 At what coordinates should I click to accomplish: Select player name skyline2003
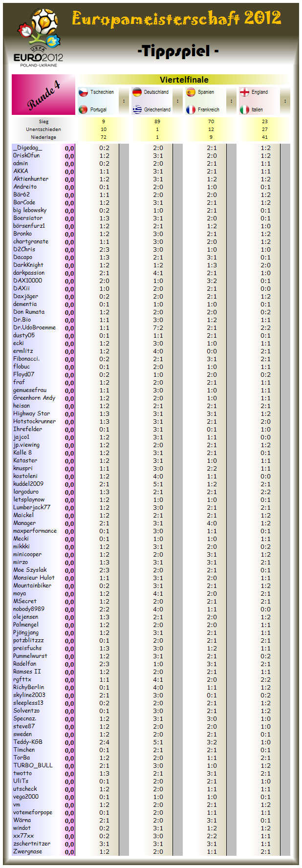(x=29, y=695)
